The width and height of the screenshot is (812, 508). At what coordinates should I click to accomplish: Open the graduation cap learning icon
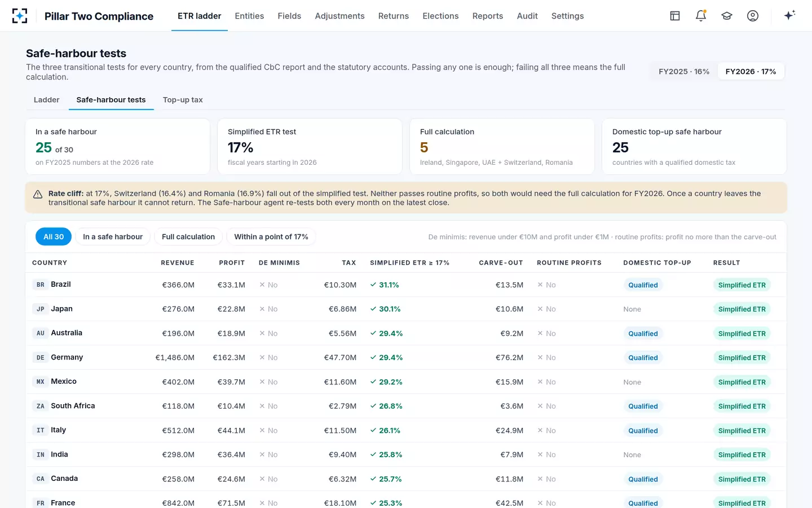727,16
